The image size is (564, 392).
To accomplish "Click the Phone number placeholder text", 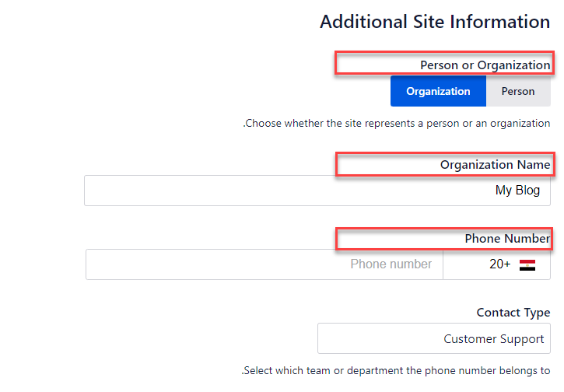I will click(x=391, y=264).
